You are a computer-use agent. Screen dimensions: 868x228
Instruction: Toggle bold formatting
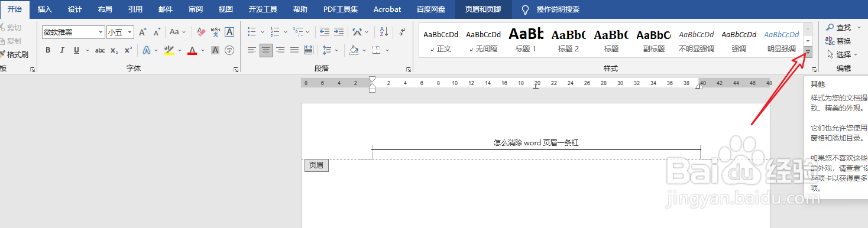pyautogui.click(x=48, y=50)
